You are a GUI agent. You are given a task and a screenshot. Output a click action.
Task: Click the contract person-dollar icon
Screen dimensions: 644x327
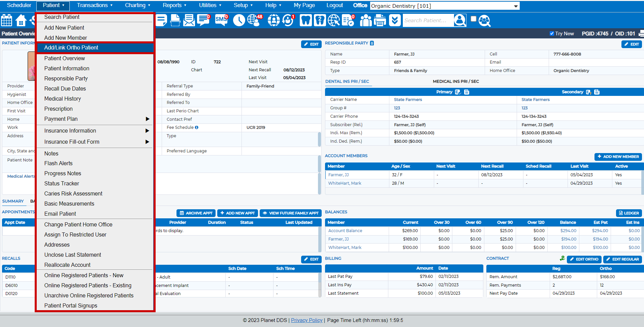[562, 258]
